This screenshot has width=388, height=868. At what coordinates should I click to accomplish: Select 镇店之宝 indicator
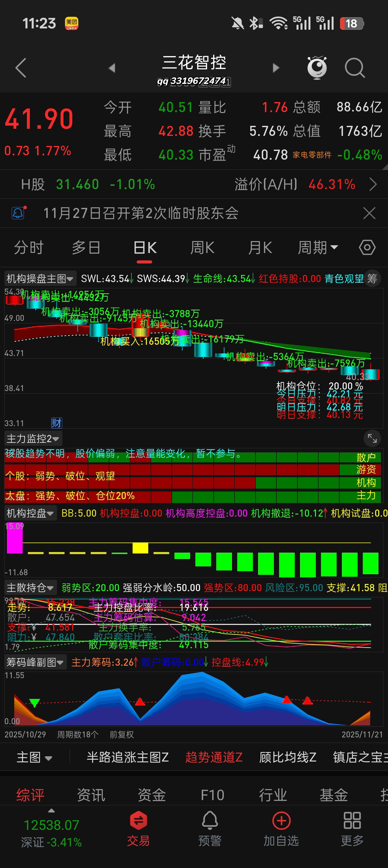coord(360,757)
